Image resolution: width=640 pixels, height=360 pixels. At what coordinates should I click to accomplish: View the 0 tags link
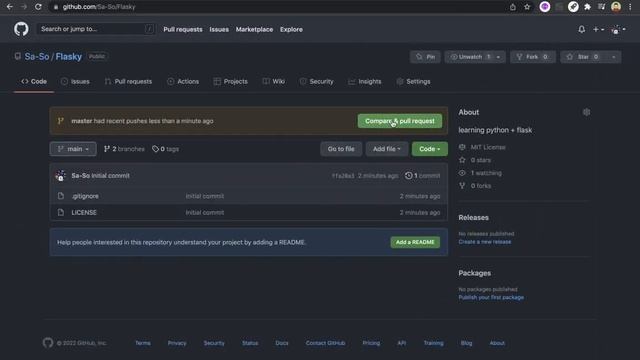[x=165, y=149]
